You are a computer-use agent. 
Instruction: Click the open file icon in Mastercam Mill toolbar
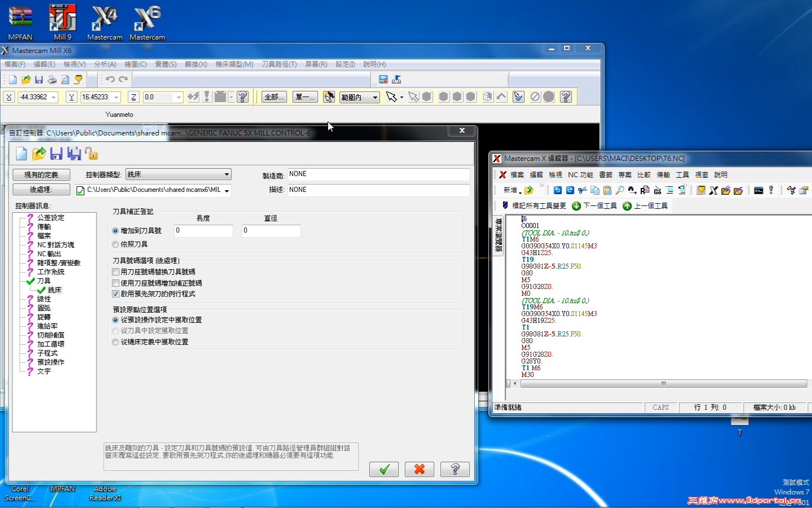click(26, 80)
